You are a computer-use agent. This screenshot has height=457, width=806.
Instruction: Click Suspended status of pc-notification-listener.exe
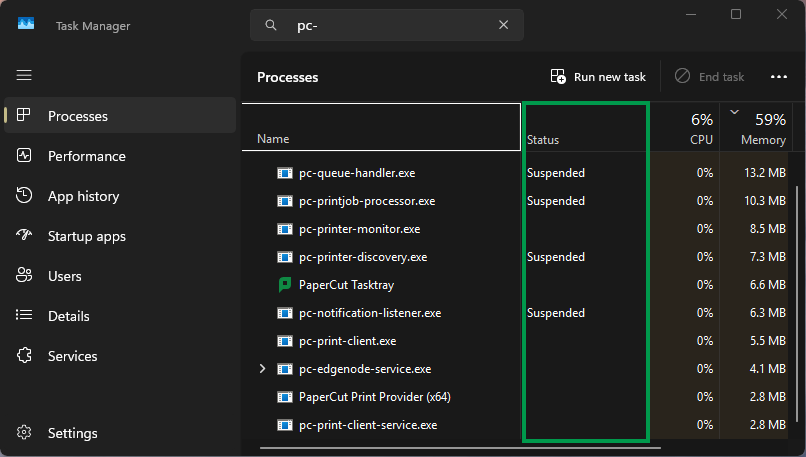tap(556, 313)
